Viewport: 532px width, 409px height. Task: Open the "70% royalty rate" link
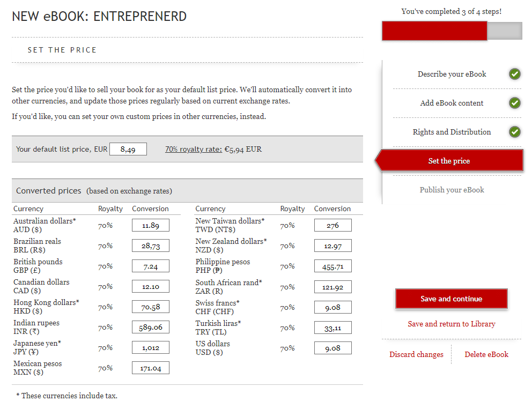tap(192, 149)
